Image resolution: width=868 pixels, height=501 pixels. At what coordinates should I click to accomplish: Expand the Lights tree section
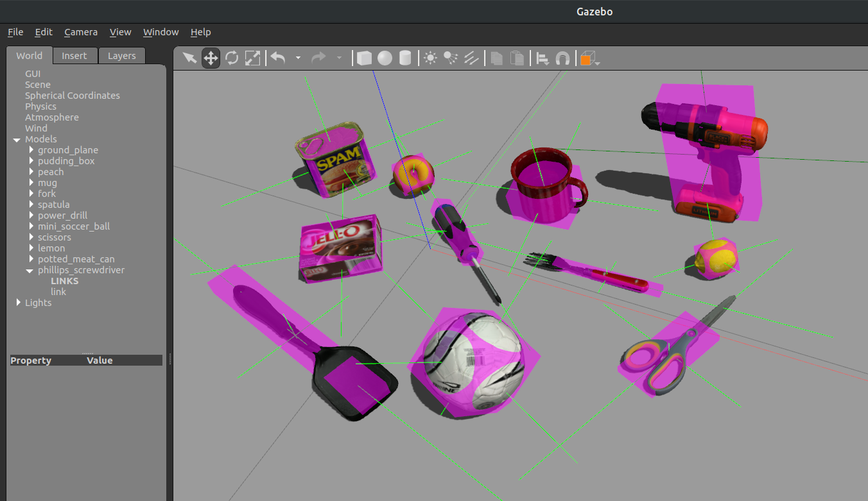click(18, 302)
